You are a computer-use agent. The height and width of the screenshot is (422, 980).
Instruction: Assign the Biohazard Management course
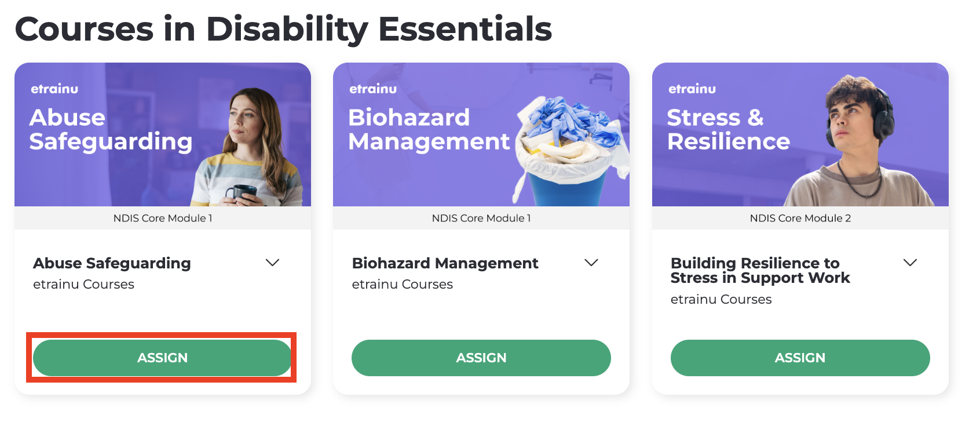481,358
